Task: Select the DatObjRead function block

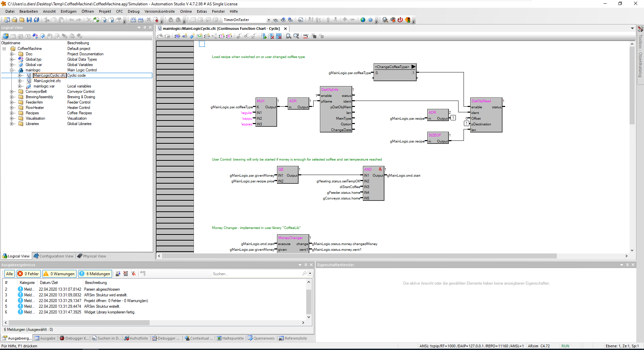Action: [x=486, y=115]
